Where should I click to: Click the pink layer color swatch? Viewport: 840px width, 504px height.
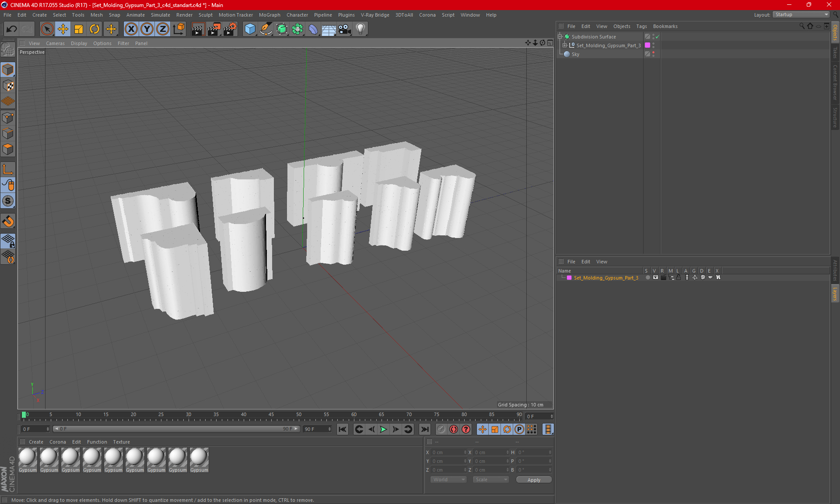[x=647, y=45]
